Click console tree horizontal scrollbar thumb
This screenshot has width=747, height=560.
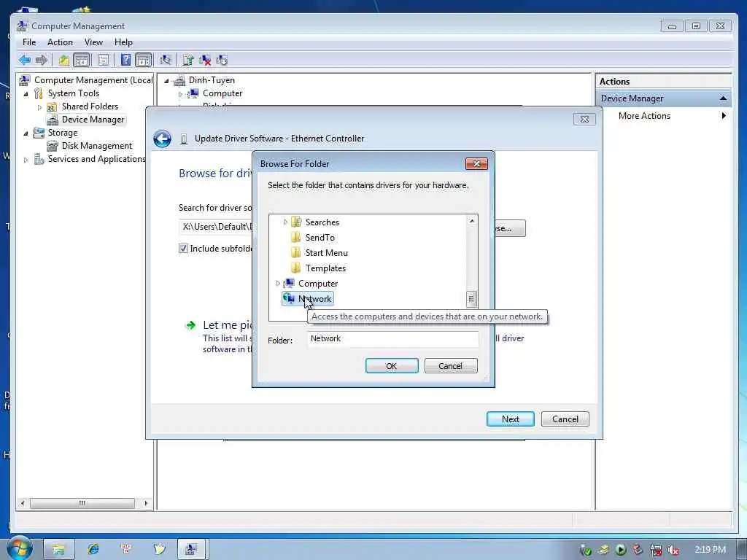(82, 503)
